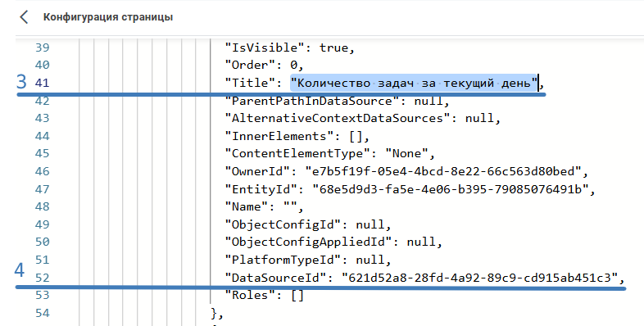Click the "ObjectConfigAppliedId" key
The image size is (644, 326).
coord(308,242)
